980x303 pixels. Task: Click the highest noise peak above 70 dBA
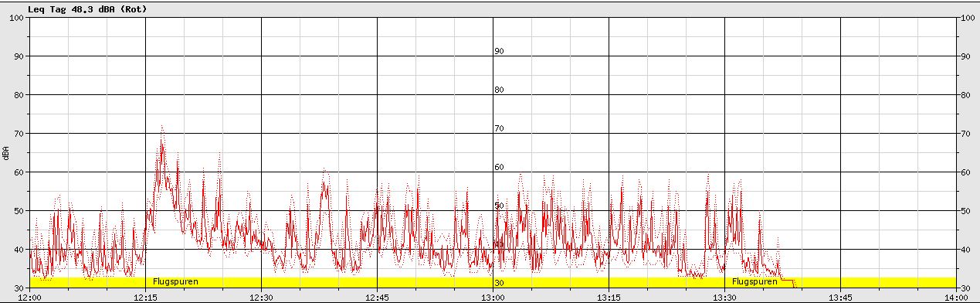click(161, 128)
